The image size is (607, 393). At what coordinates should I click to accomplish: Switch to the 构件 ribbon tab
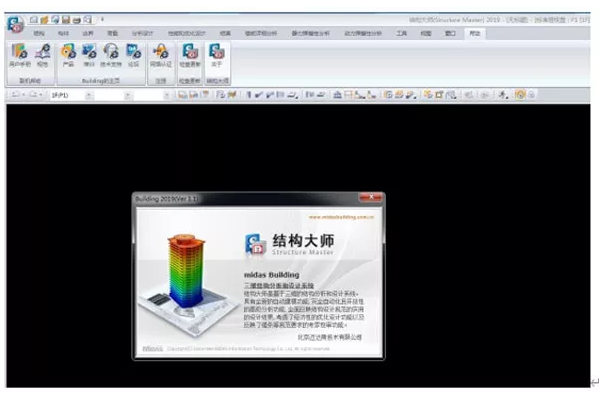tap(63, 34)
